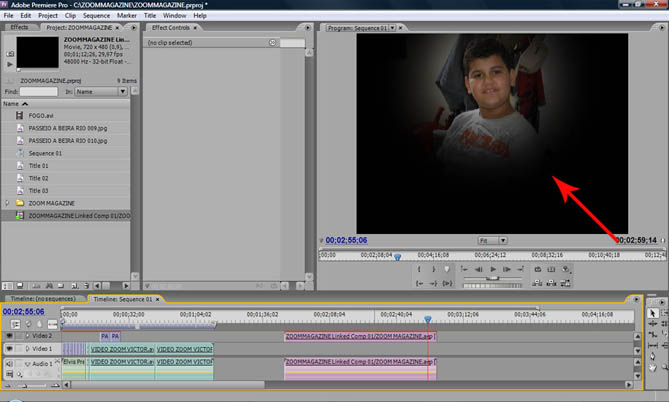Toggle Video 2 track visibility eye

click(x=10, y=337)
